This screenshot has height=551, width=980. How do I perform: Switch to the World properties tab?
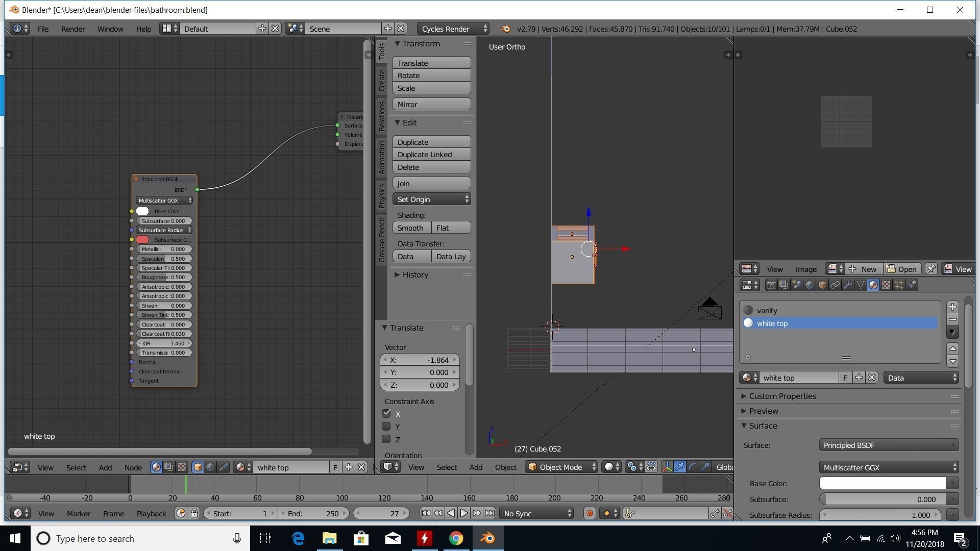point(810,285)
